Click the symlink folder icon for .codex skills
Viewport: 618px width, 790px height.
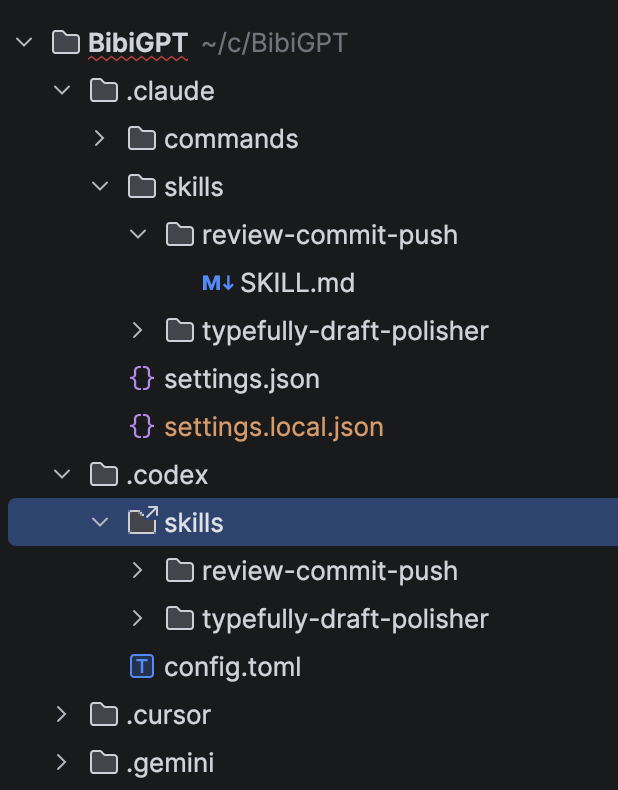[143, 522]
